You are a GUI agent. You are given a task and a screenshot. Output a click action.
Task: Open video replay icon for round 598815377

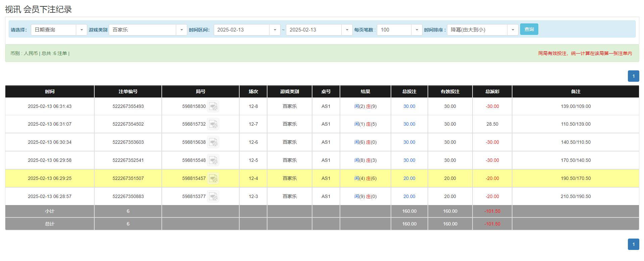click(213, 197)
